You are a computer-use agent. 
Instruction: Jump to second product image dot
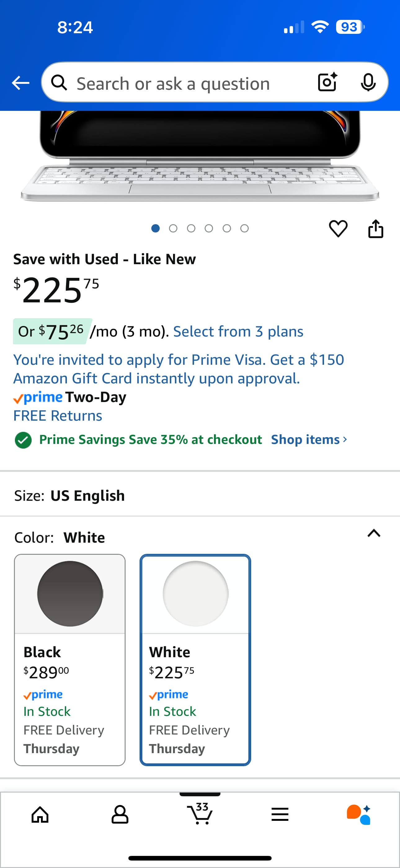point(173,228)
